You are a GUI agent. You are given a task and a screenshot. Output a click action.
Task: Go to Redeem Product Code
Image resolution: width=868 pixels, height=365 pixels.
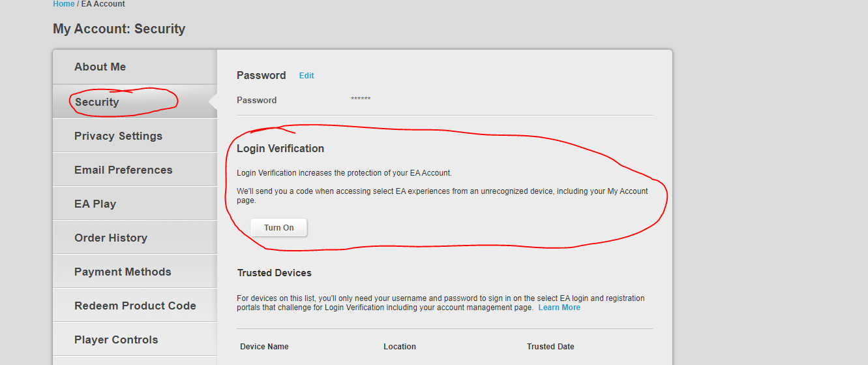134,306
